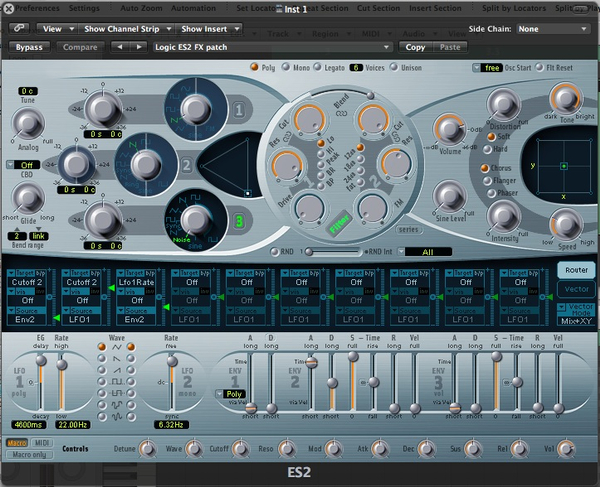The height and width of the screenshot is (487, 600).
Task: Click the Analog knob
Action: 28,124
